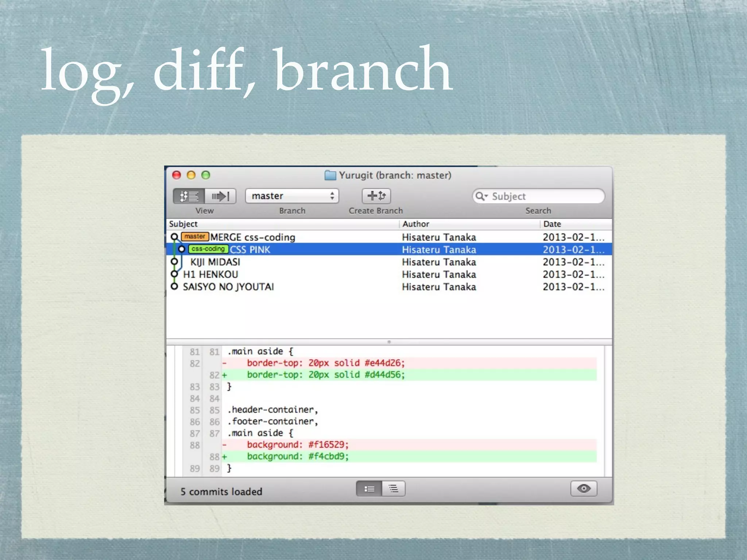Click the date of MERGE css-coding commit
747x560 pixels.
[x=573, y=237]
